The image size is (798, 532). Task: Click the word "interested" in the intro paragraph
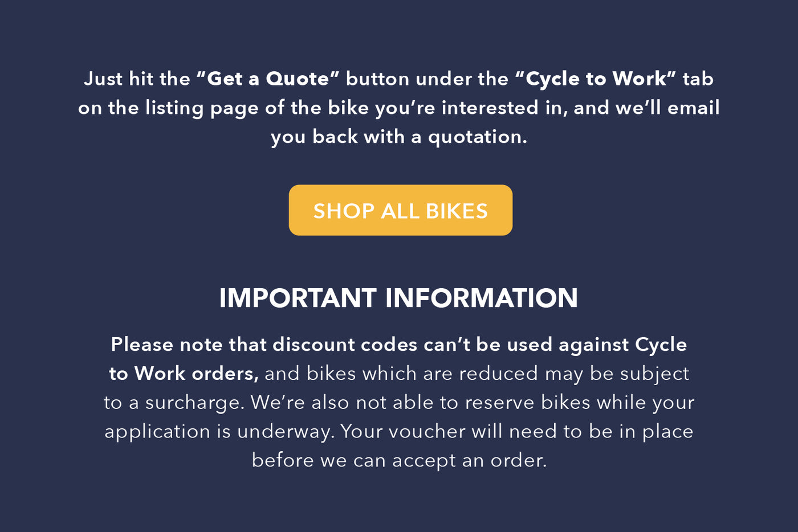click(x=490, y=108)
